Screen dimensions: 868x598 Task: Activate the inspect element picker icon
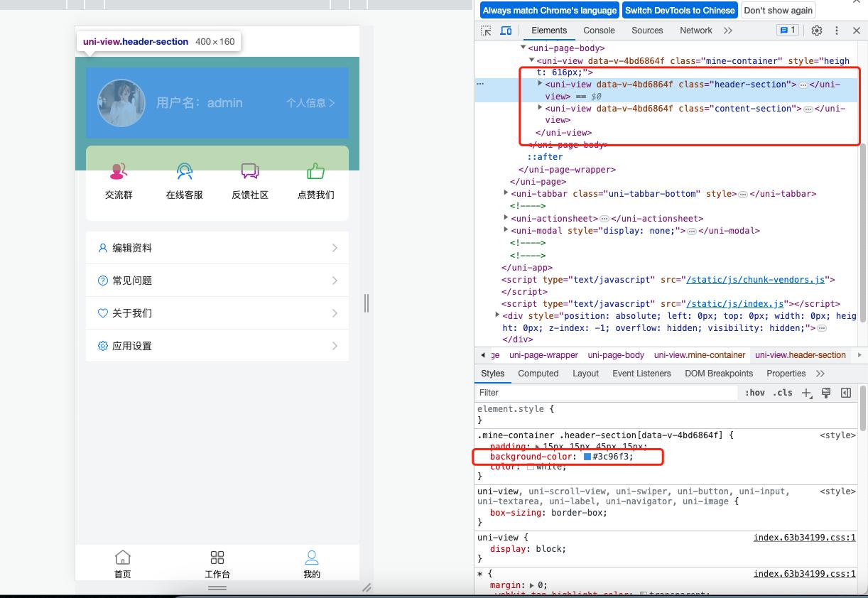coord(486,31)
